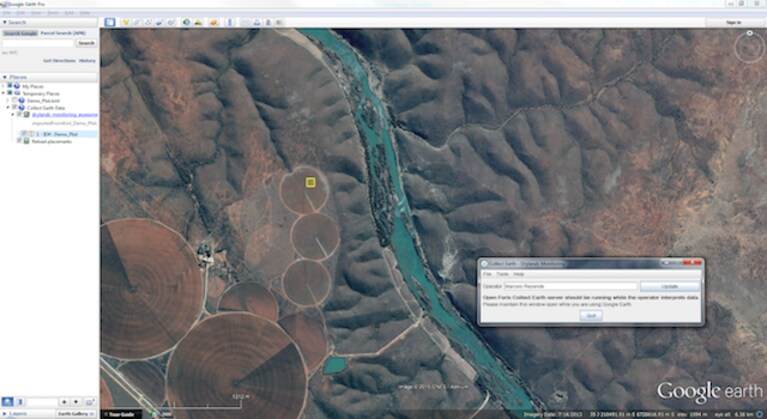The height and width of the screenshot is (419, 767).
Task: Click the Email toolbar icon
Action: tap(246, 22)
